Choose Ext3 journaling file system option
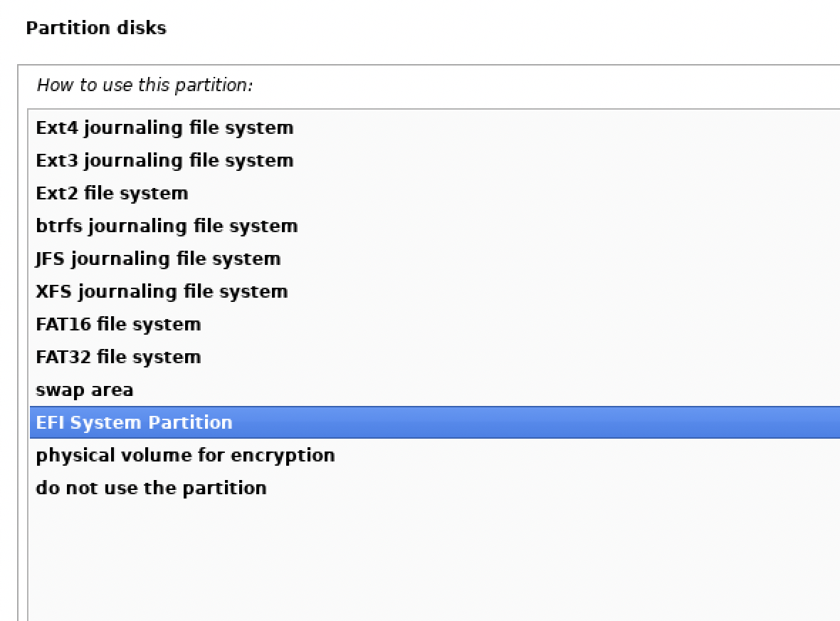 [164, 161]
